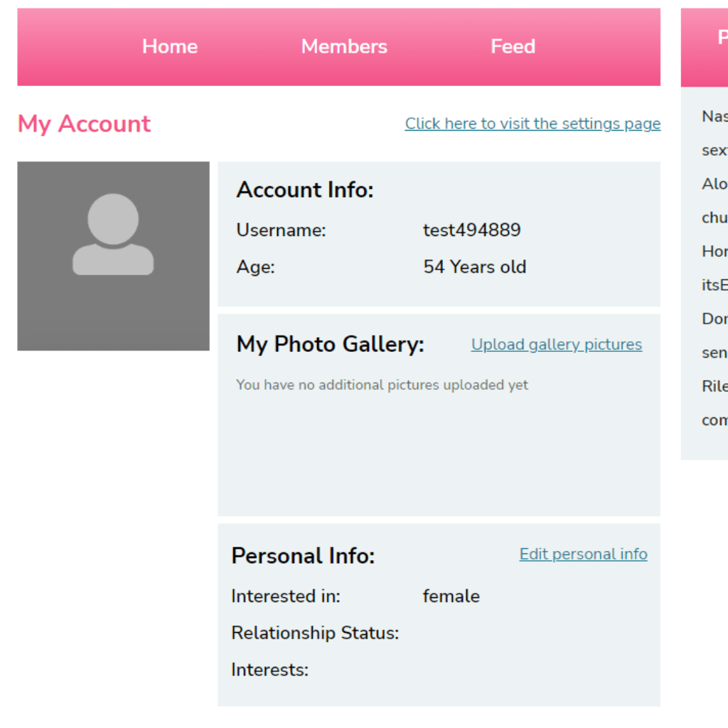The image size is (728, 728).
Task: Click the "female" Interested in value
Action: 451,596
